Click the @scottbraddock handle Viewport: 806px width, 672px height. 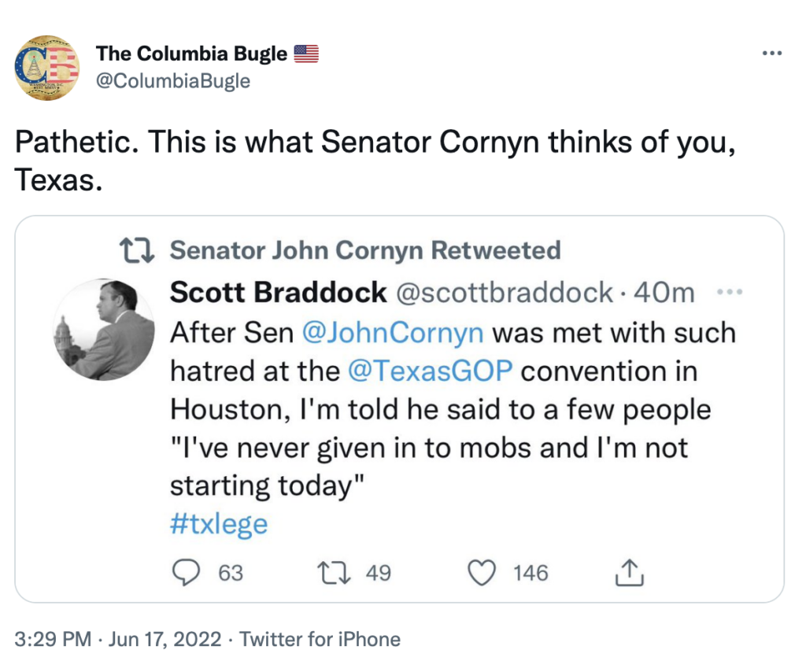pos(503,293)
